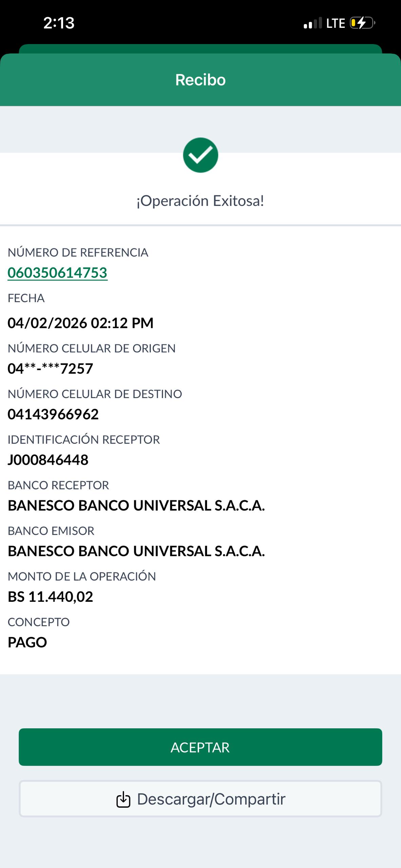Tap the 2:13 clock in status bar
401x868 pixels.
coord(59,23)
